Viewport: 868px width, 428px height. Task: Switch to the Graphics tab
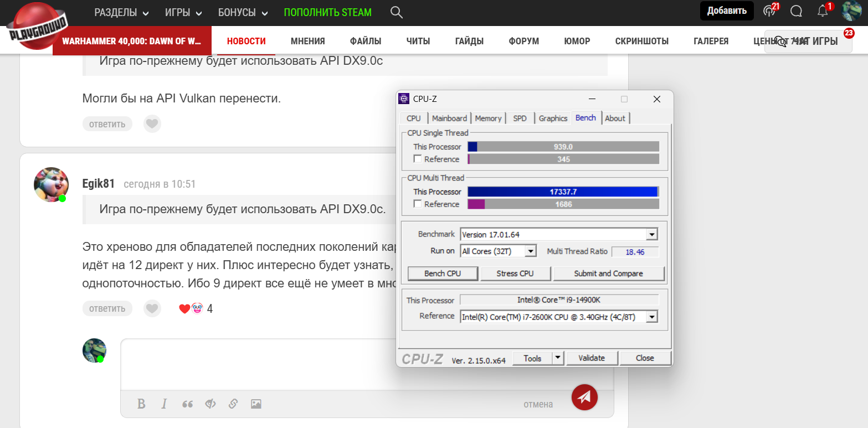tap(553, 118)
